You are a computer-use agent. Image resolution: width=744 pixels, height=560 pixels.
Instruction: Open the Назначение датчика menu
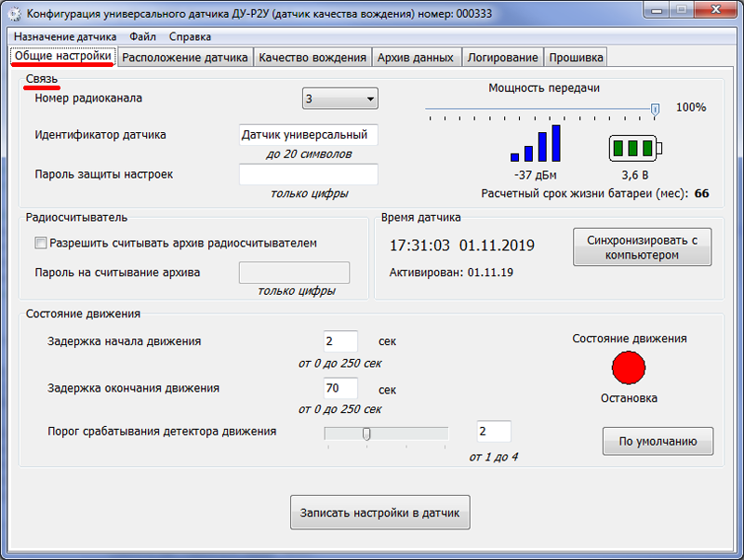click(65, 36)
